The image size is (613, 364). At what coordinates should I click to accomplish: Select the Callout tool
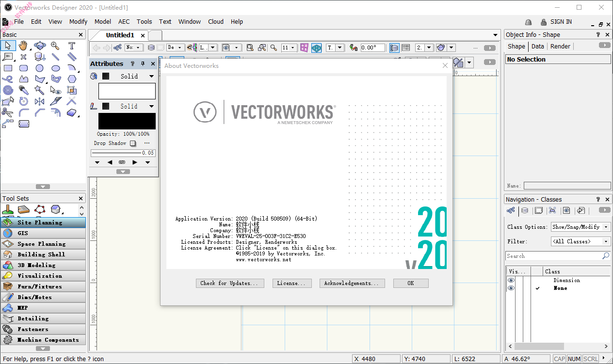pos(8,57)
